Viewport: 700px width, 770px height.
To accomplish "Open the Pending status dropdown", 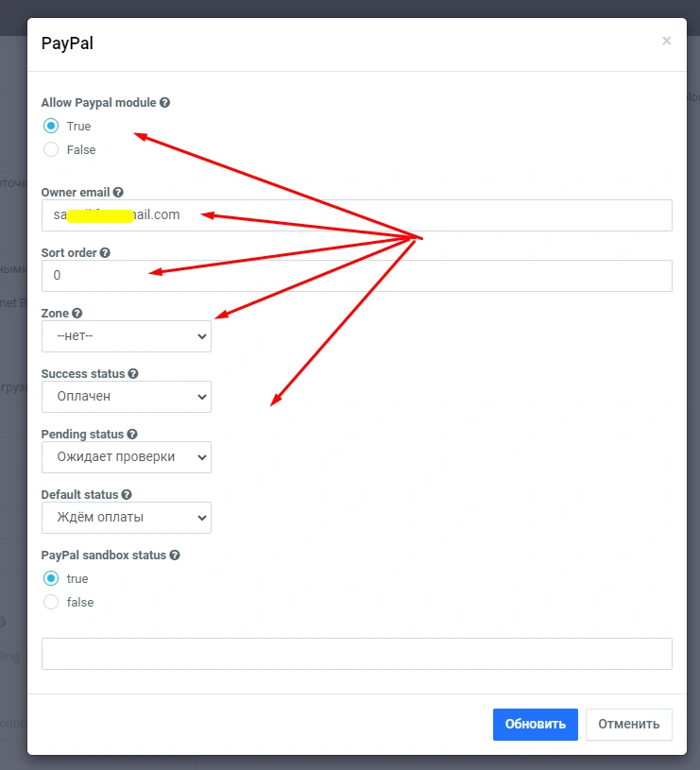I will coord(127,457).
